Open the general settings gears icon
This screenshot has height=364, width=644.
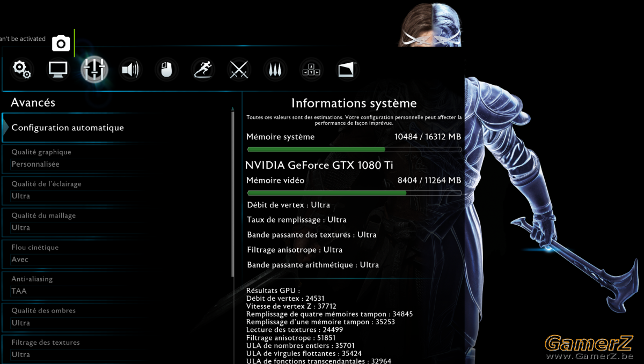tap(22, 70)
